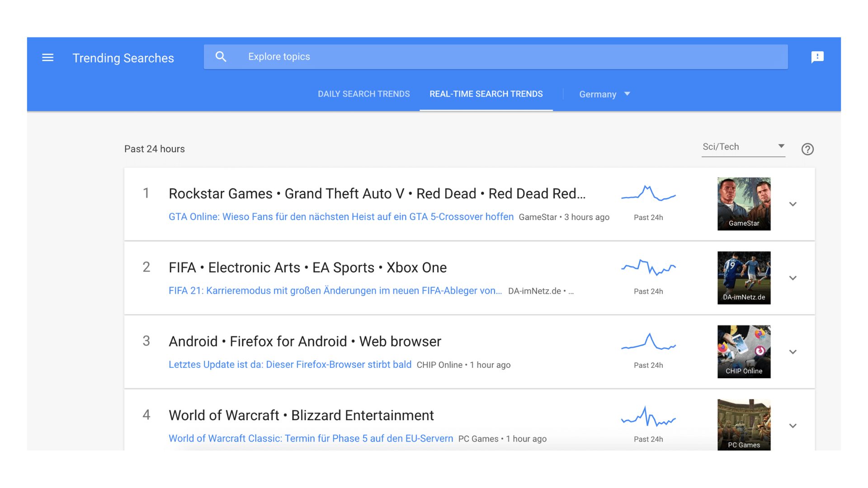Expand the Android Firefox trend row

tap(793, 352)
